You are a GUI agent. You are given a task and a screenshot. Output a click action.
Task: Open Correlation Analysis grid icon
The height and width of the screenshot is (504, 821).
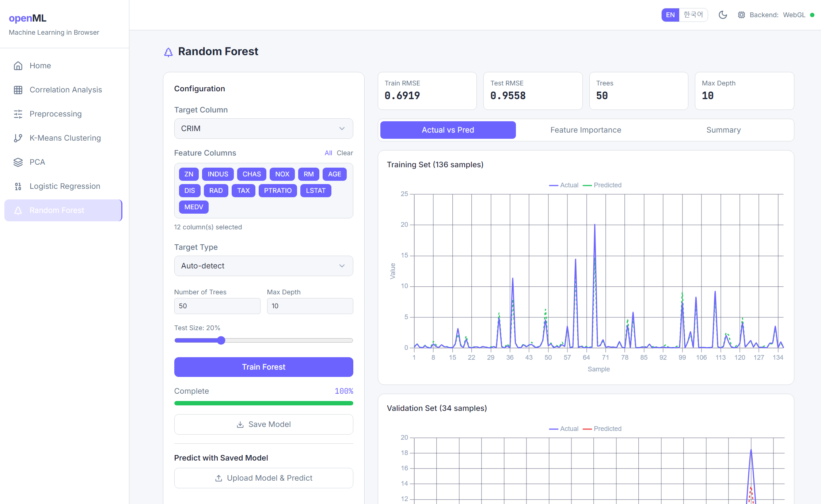[x=18, y=90]
